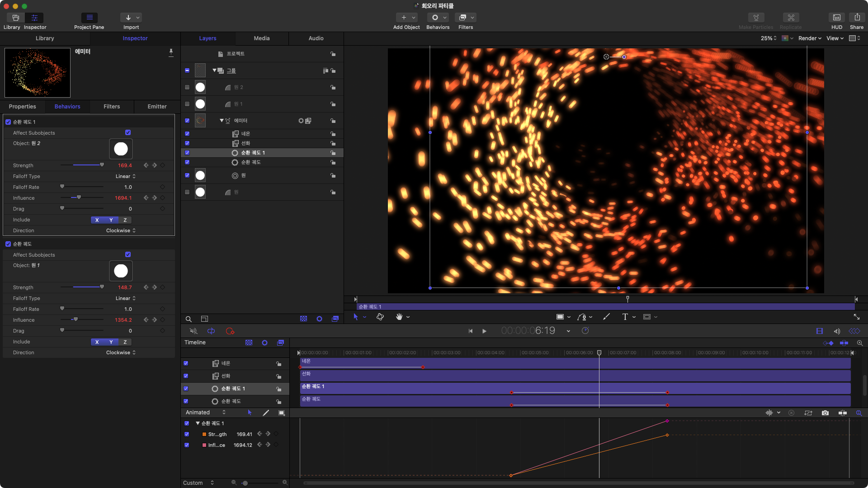This screenshot has height=488, width=868.
Task: Collapse the 그룹 group disclosure triangle
Action: (214, 70)
